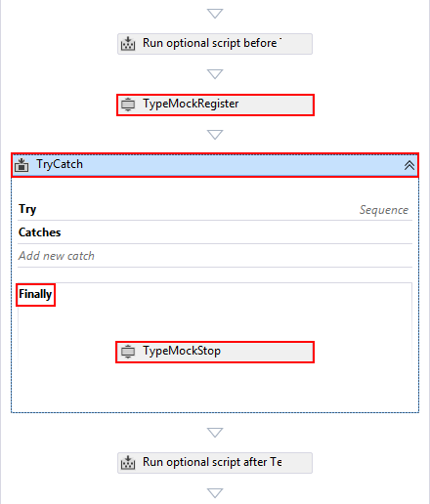Image resolution: width=430 pixels, height=504 pixels.
Task: Click the icon on Run optional script before activity
Action: [128, 44]
